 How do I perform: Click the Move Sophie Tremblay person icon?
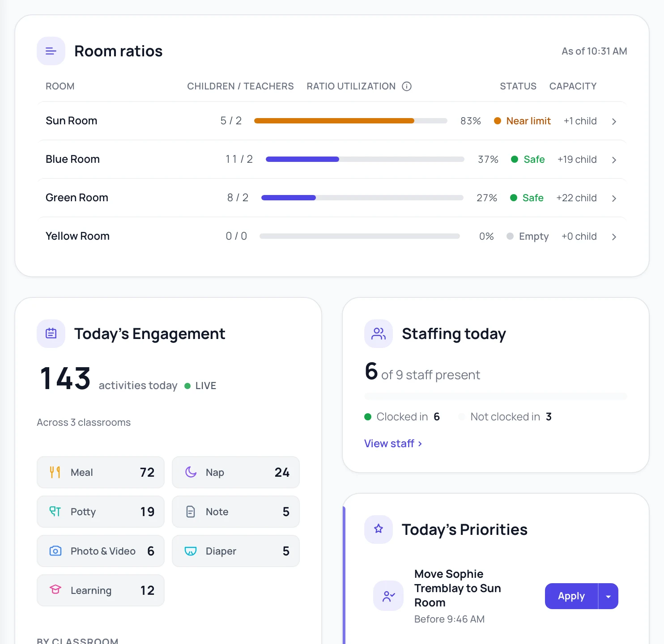click(388, 596)
